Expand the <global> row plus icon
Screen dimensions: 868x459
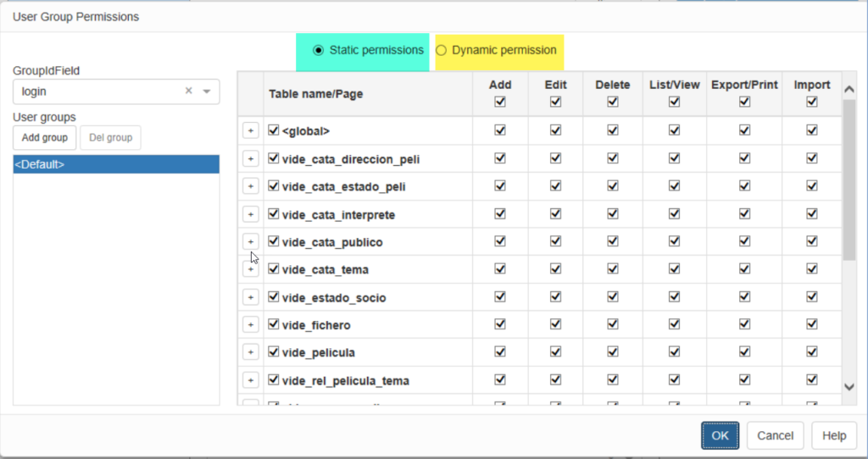(250, 130)
